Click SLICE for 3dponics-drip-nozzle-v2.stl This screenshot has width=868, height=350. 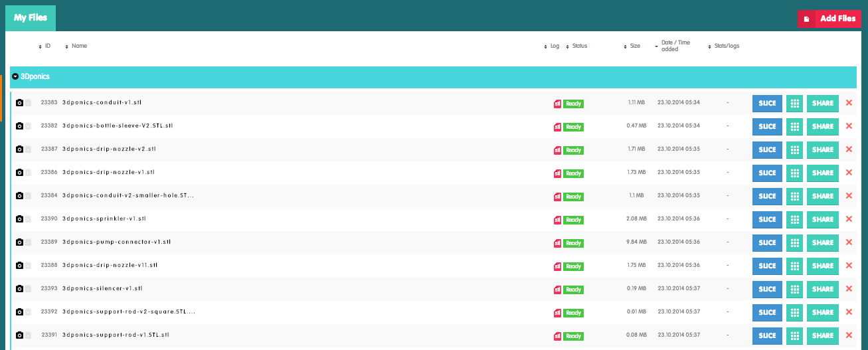pyautogui.click(x=767, y=150)
